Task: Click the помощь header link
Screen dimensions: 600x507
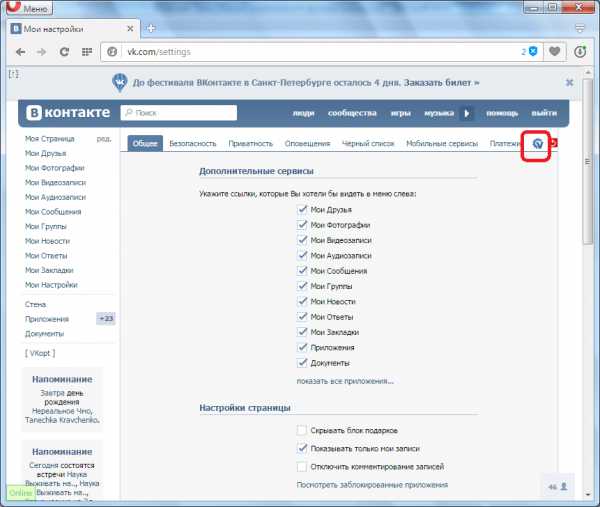Action: click(502, 113)
